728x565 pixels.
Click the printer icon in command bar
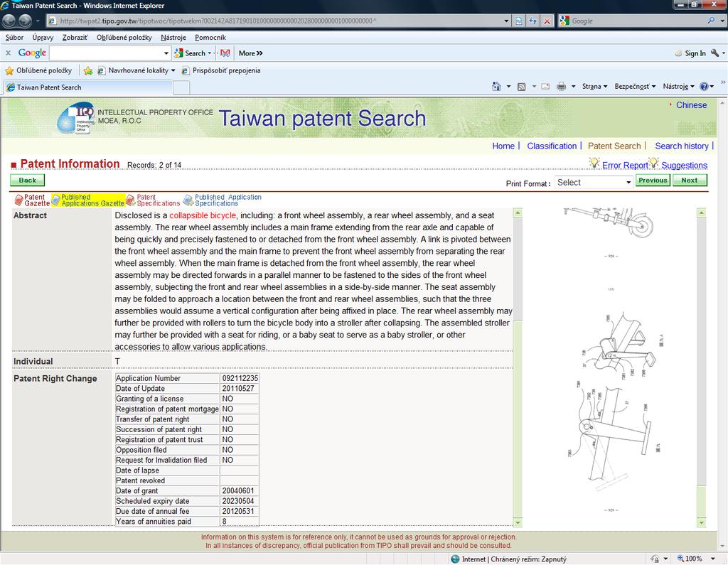coord(562,87)
